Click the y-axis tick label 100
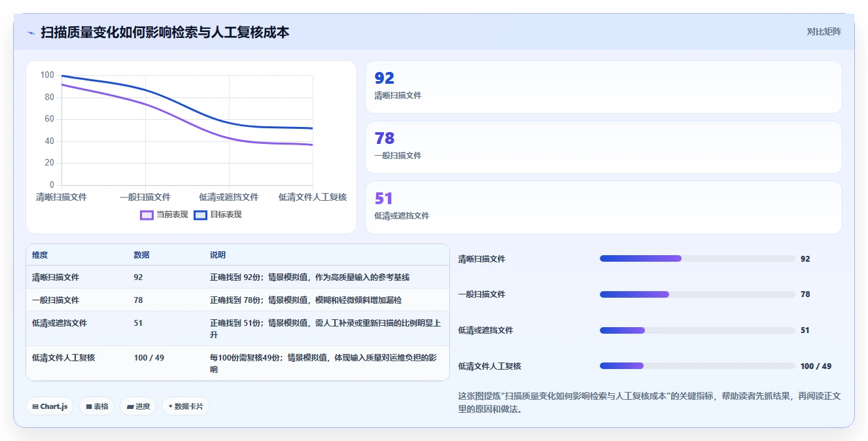The image size is (868, 441). (47, 75)
